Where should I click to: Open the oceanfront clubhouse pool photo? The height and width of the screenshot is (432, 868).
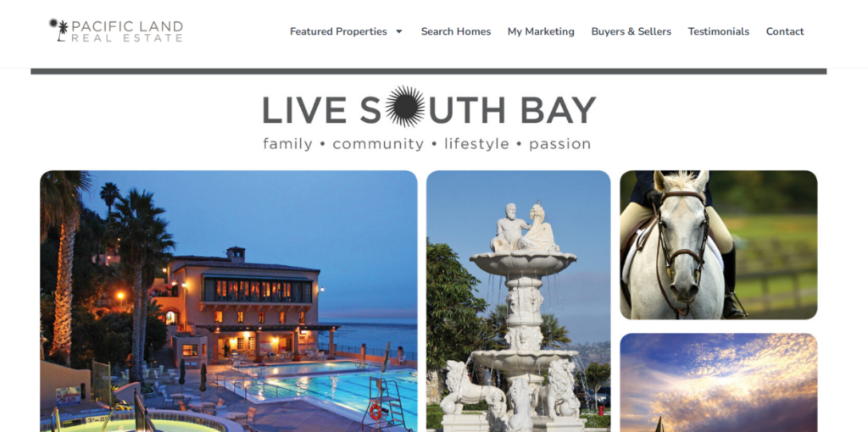click(x=229, y=301)
